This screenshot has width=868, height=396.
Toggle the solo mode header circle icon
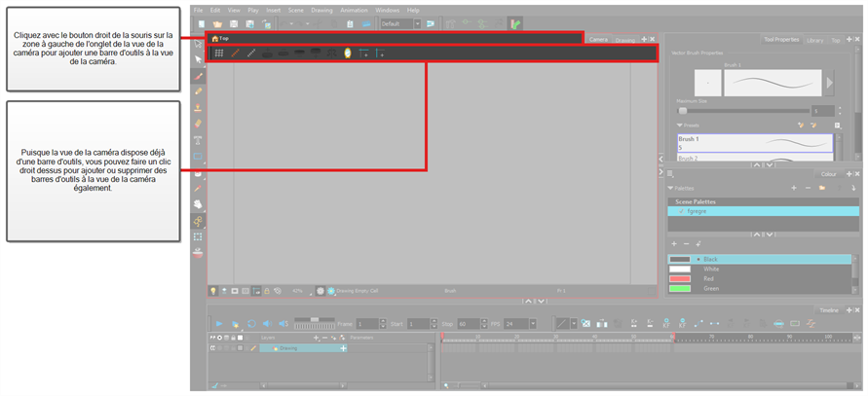click(220, 338)
